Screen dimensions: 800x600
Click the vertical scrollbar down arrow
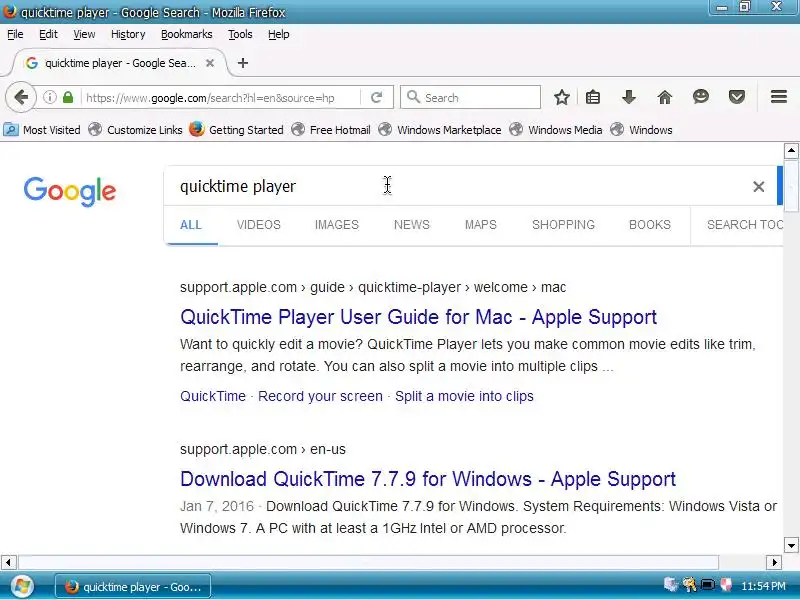(x=791, y=545)
